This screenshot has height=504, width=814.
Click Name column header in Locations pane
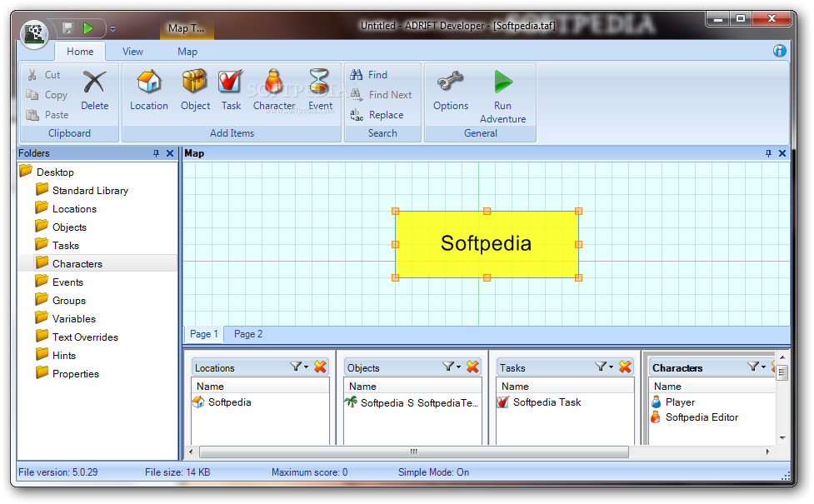pyautogui.click(x=260, y=387)
